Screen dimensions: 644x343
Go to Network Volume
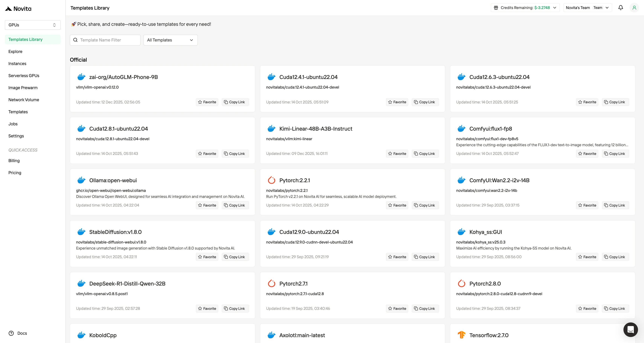[33, 100]
